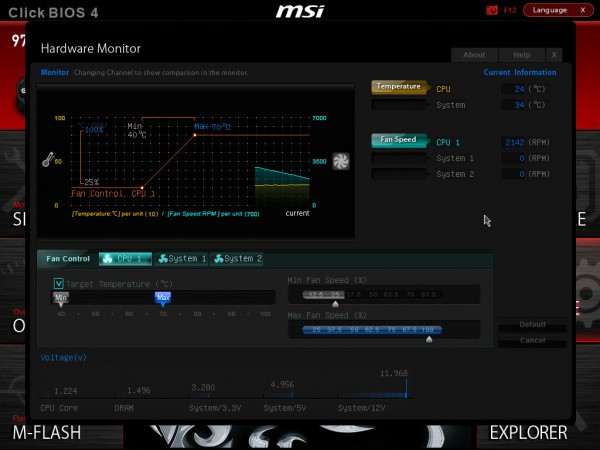Click the F12 screenshot camera icon

coord(492,10)
